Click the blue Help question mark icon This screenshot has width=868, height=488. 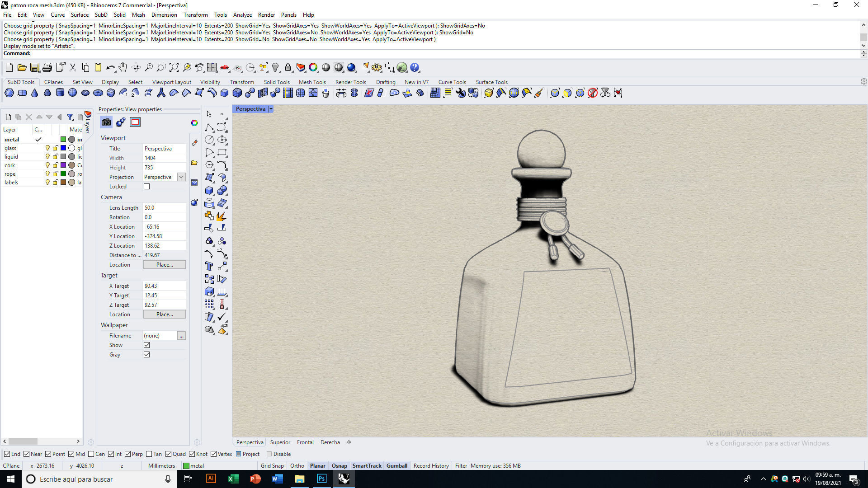415,68
